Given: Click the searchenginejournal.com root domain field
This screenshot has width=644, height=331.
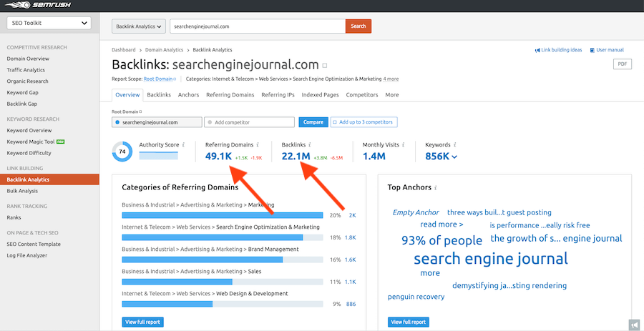Looking at the screenshot, I should [x=157, y=122].
